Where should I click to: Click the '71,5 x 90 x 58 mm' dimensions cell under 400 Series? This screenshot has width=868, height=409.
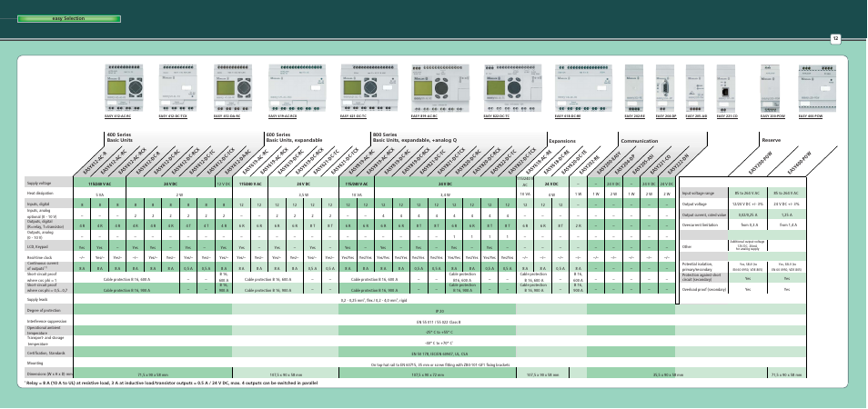point(153,374)
